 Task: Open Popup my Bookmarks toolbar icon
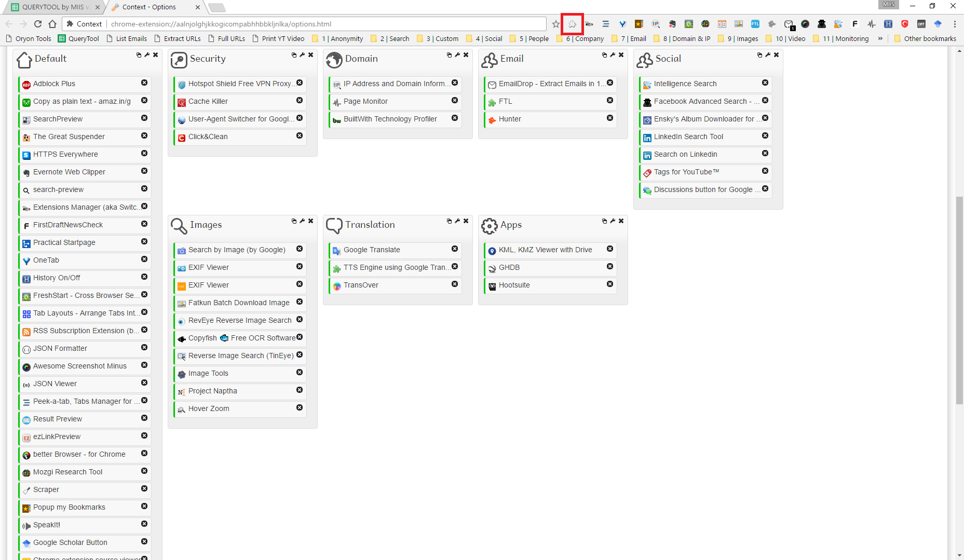[x=639, y=24]
